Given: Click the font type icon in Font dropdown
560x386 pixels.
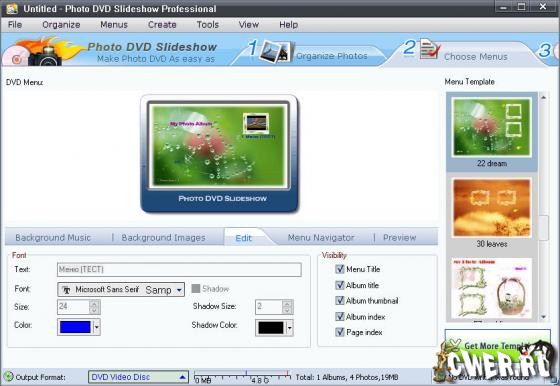Looking at the screenshot, I should [66, 290].
